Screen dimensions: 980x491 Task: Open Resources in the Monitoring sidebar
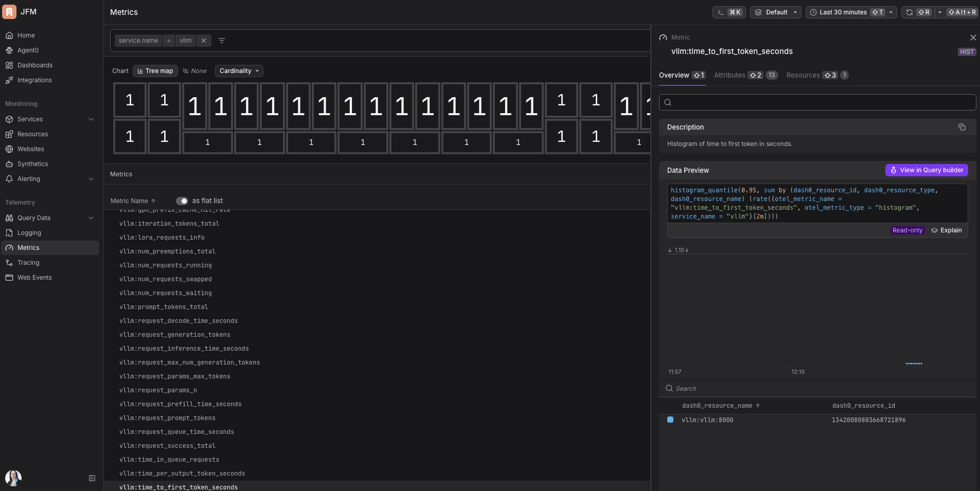[x=32, y=134]
